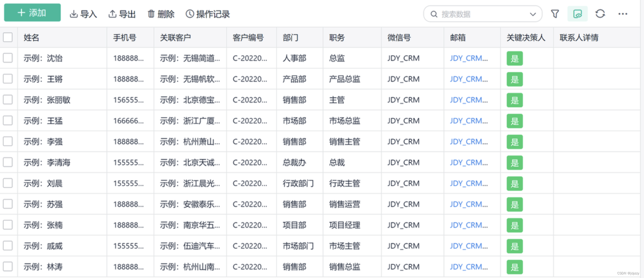Open the email link in 林涛's row
This screenshot has height=278, width=644.
pos(469,267)
